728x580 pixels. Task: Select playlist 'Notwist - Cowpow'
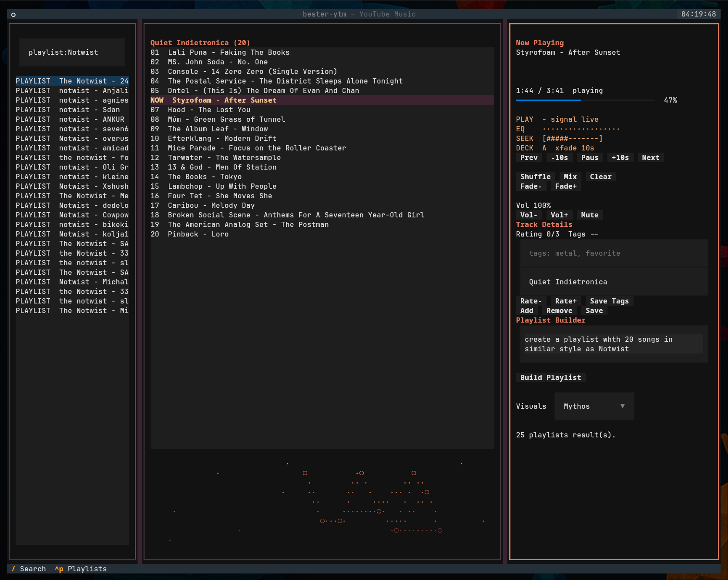72,215
